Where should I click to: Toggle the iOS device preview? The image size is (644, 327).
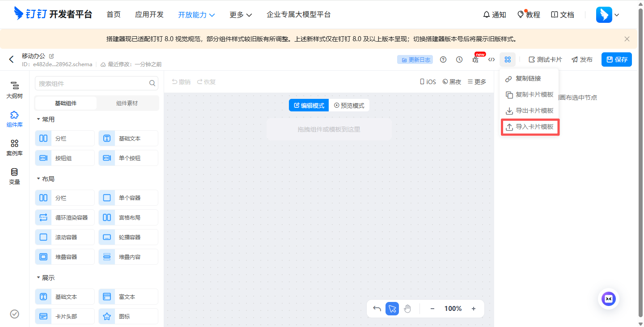(x=428, y=82)
